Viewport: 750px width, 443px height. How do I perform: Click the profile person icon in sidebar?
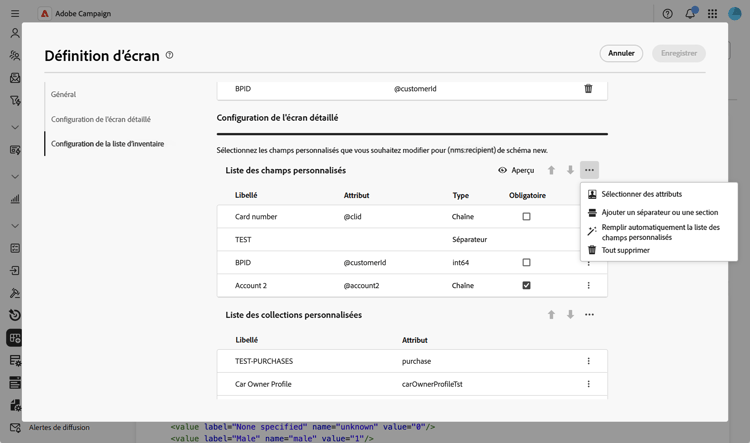click(15, 33)
